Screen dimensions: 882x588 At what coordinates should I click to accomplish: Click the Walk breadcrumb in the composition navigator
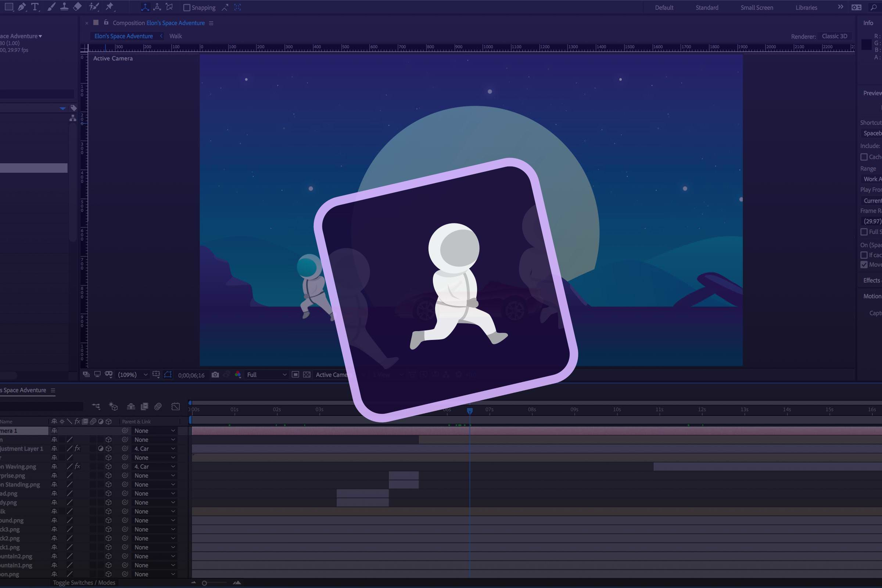pyautogui.click(x=176, y=36)
